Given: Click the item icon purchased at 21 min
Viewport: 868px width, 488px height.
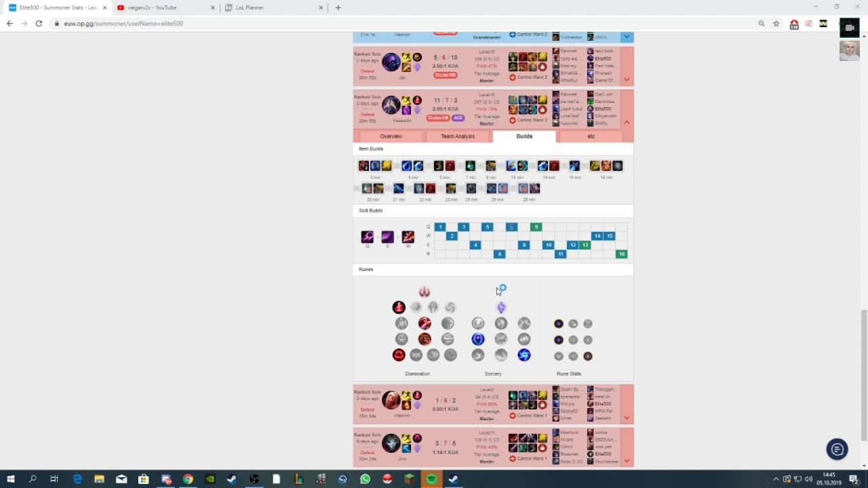Looking at the screenshot, I should (x=399, y=188).
